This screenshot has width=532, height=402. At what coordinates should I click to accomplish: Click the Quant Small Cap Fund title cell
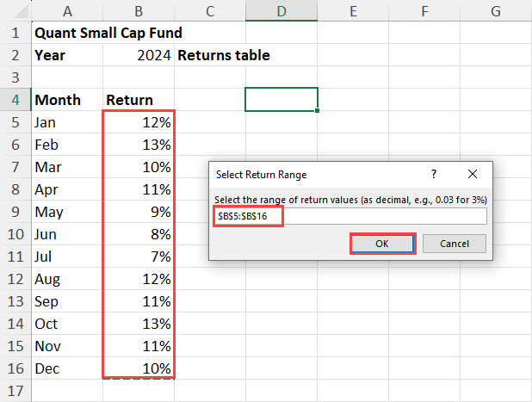(67, 33)
